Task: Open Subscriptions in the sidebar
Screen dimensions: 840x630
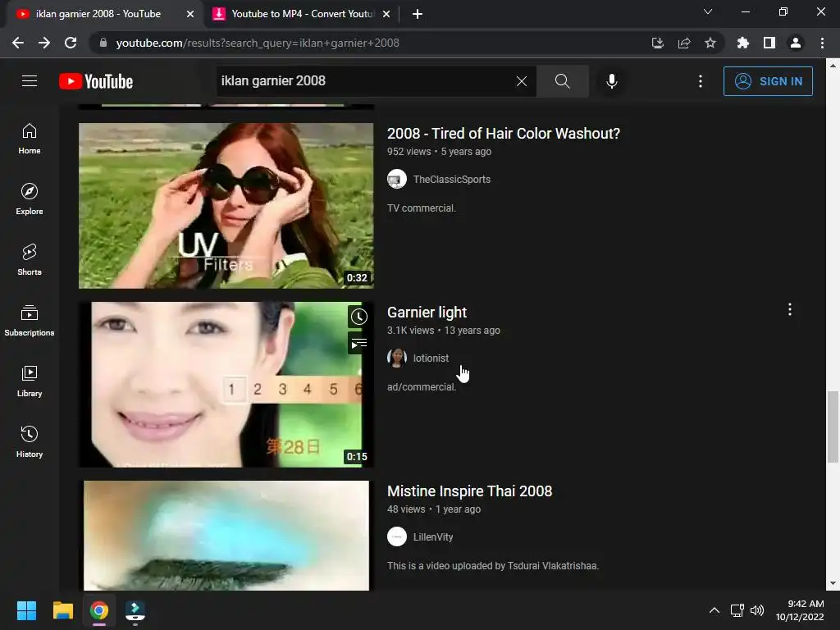Action: pos(30,321)
